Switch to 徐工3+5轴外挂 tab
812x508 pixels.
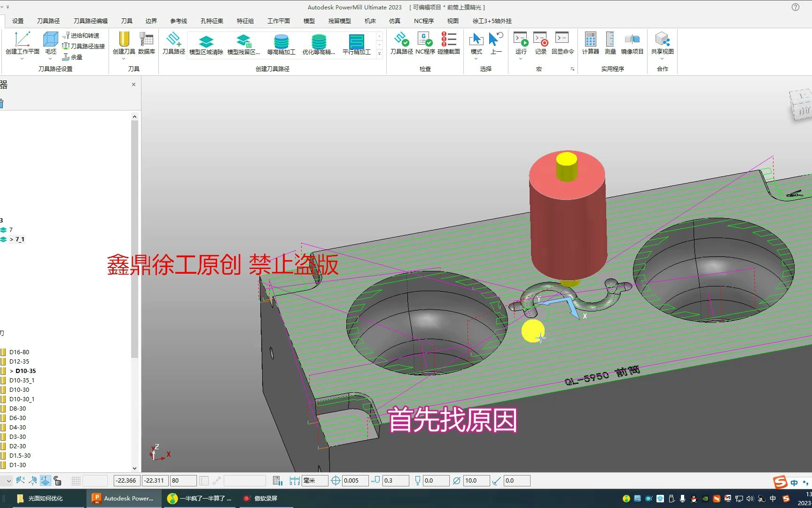492,21
